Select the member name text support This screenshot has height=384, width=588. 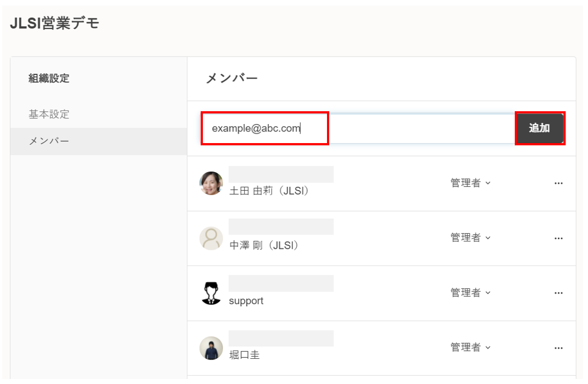tap(246, 301)
